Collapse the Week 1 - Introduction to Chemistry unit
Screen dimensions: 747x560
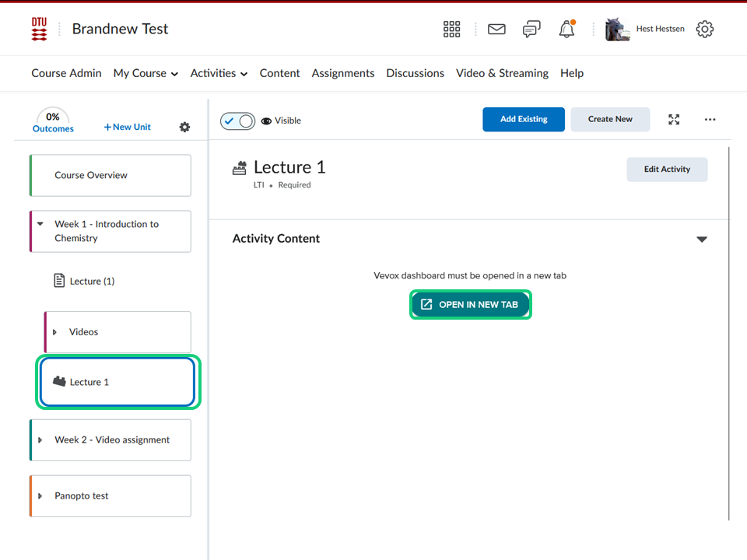(40, 224)
